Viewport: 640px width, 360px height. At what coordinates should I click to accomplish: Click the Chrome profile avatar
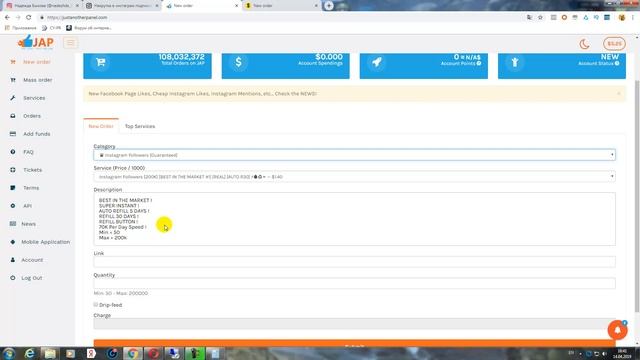622,18
